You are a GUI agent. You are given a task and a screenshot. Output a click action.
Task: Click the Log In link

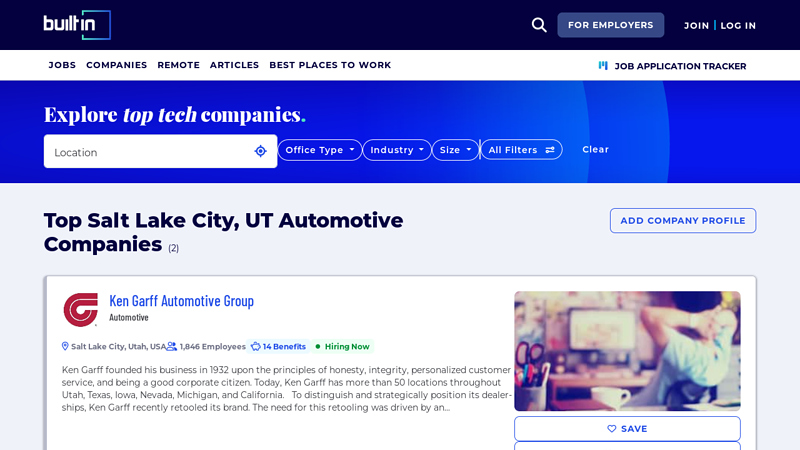[738, 26]
